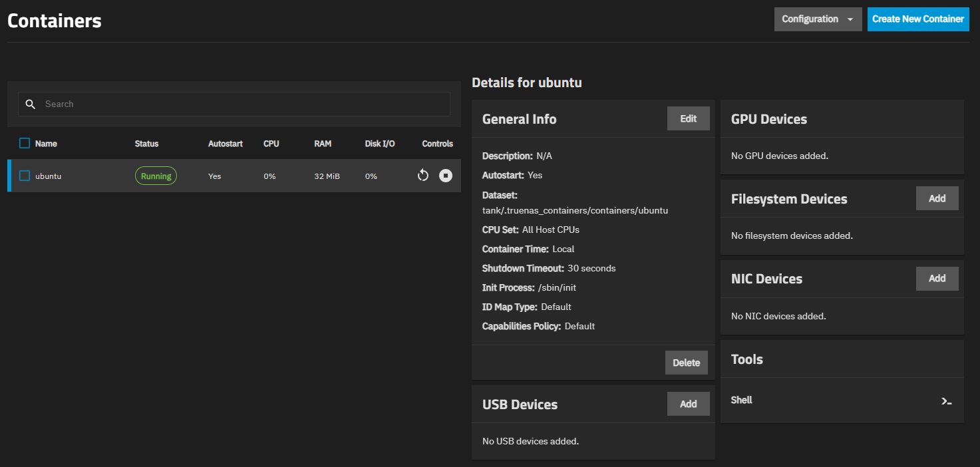Toggle the select-all checkbox in header
The height and width of the screenshot is (467, 980).
tap(25, 143)
